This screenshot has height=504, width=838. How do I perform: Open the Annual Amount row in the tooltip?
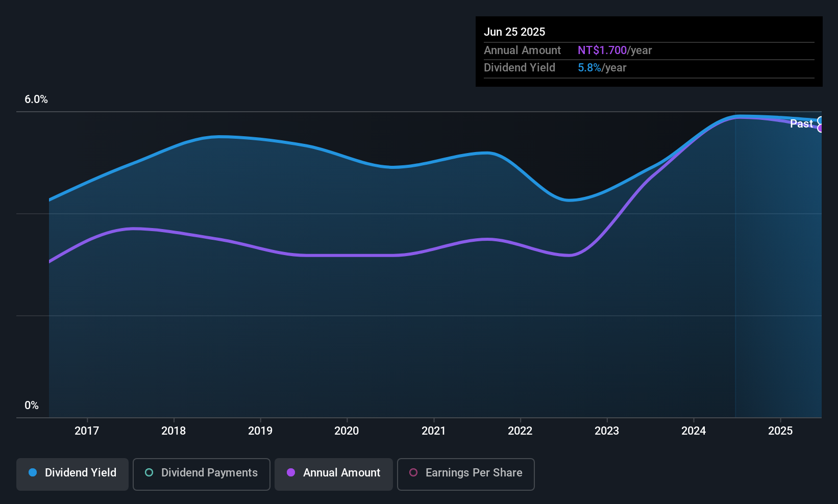[522, 50]
